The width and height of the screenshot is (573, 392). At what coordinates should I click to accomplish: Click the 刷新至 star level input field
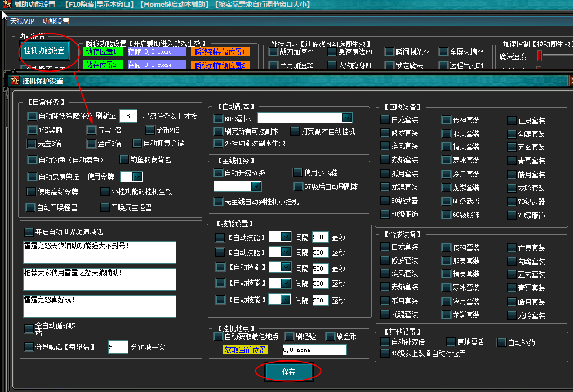(128, 117)
